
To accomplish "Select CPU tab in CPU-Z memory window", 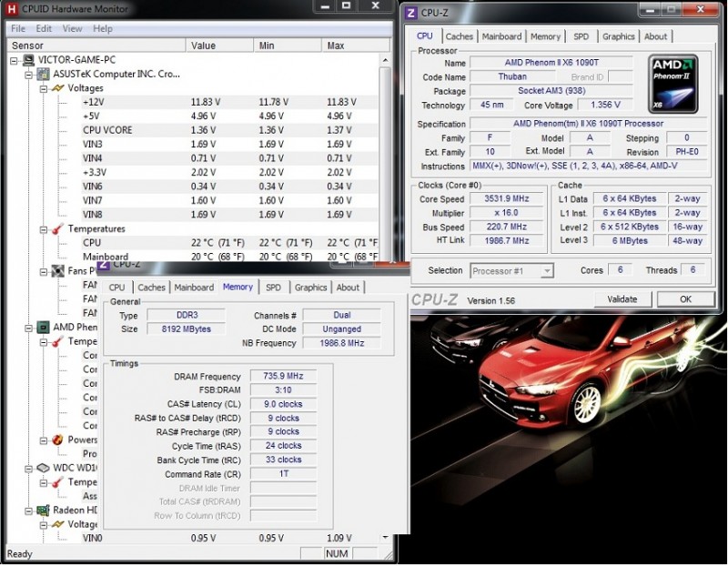I will pyautogui.click(x=116, y=288).
